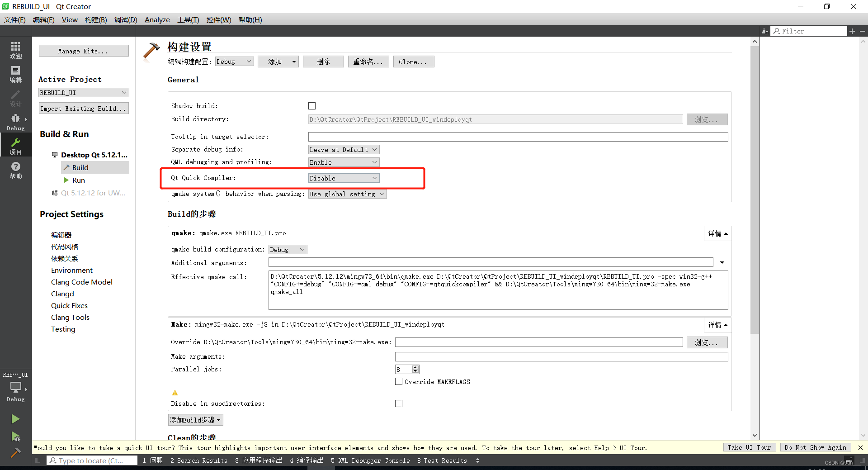Start debugging with play-bug button
This screenshot has width=868, height=470.
pos(15,436)
